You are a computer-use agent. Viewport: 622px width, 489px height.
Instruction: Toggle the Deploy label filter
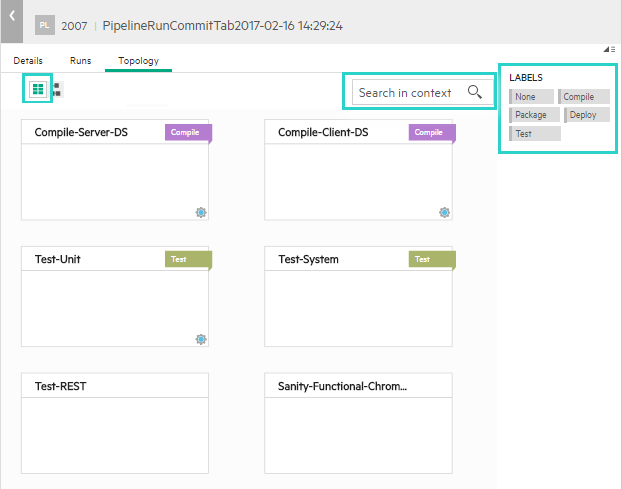(585, 115)
